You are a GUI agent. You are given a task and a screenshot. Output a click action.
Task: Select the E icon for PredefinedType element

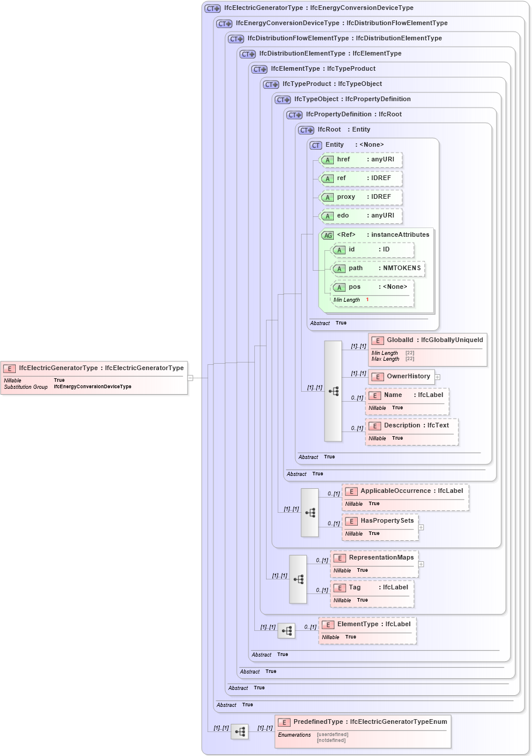click(x=284, y=722)
